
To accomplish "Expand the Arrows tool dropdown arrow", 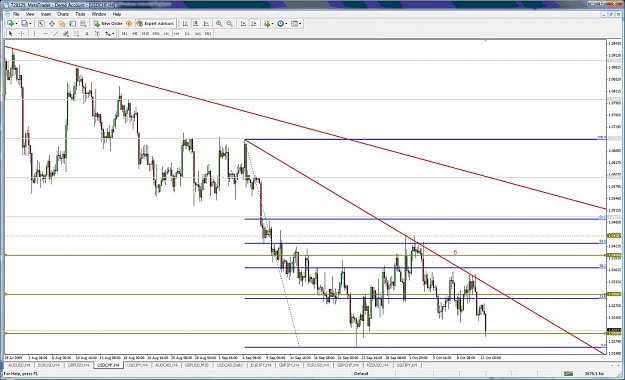I will [x=113, y=33].
